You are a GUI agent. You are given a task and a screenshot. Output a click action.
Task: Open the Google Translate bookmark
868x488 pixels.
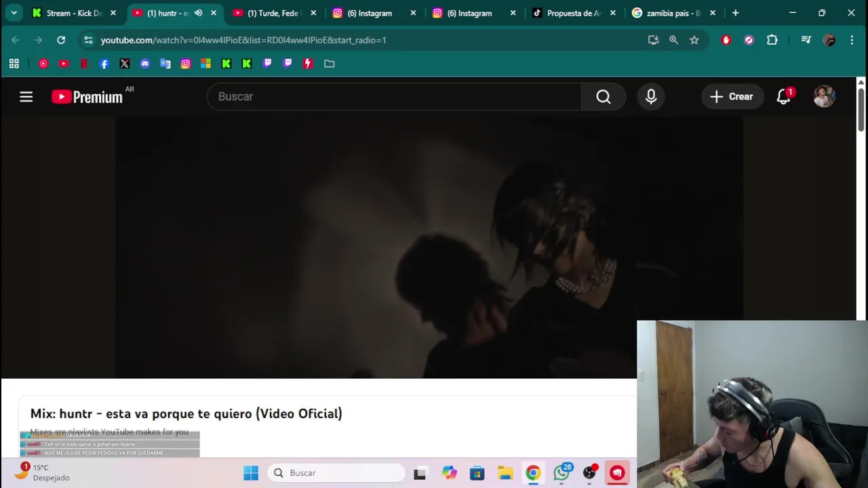pyautogui.click(x=165, y=64)
